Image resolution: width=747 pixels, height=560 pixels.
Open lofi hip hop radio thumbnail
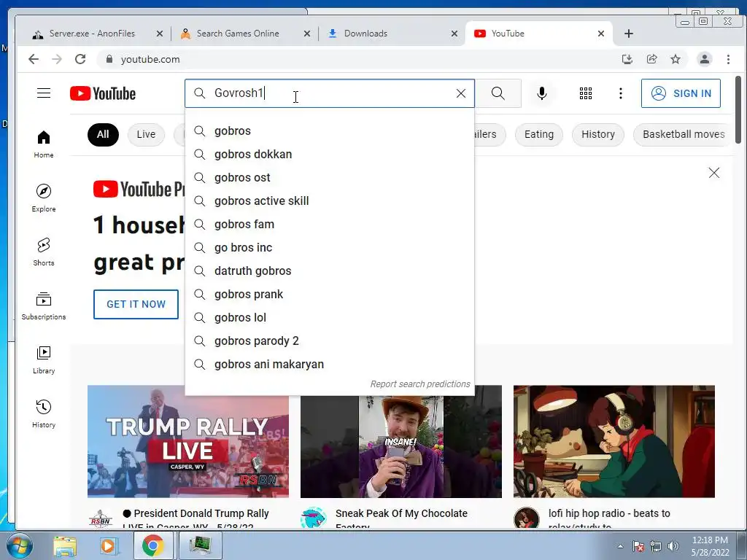pos(614,441)
